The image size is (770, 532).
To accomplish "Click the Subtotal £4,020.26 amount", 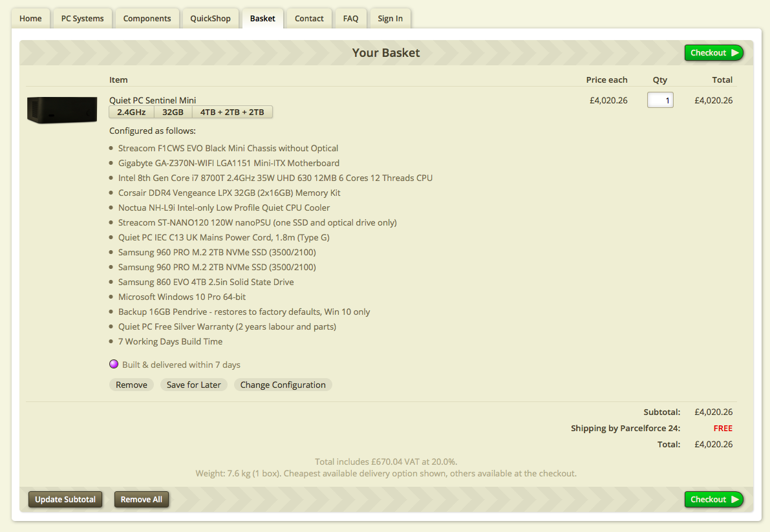I will (714, 412).
